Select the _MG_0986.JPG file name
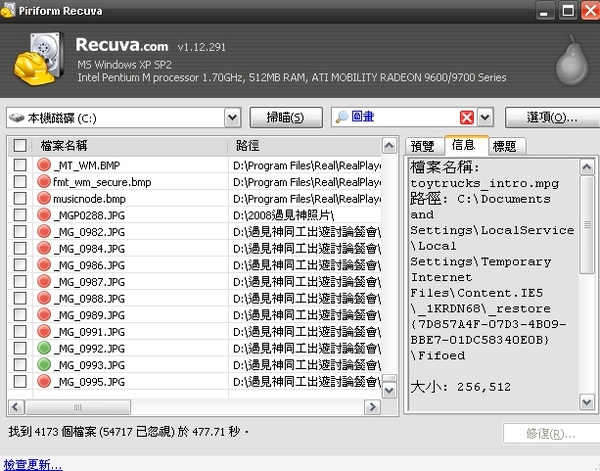The image size is (600, 471). [90, 265]
